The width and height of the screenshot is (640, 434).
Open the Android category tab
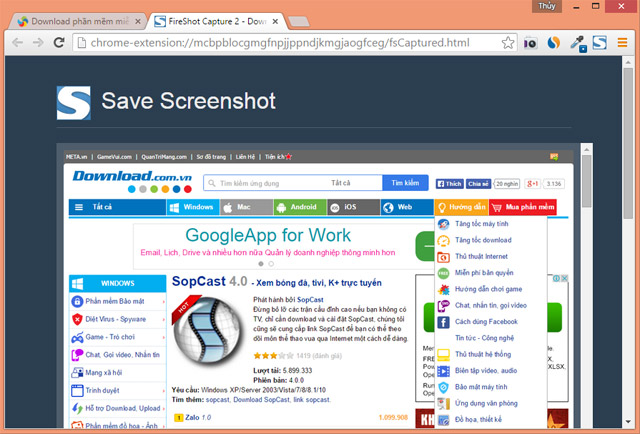pos(300,207)
